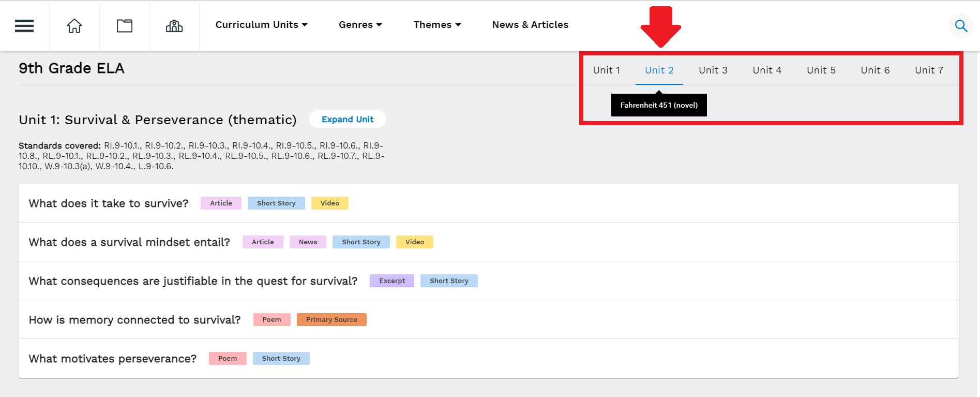The width and height of the screenshot is (980, 397).
Task: Click the school building icon
Action: [x=174, y=26]
